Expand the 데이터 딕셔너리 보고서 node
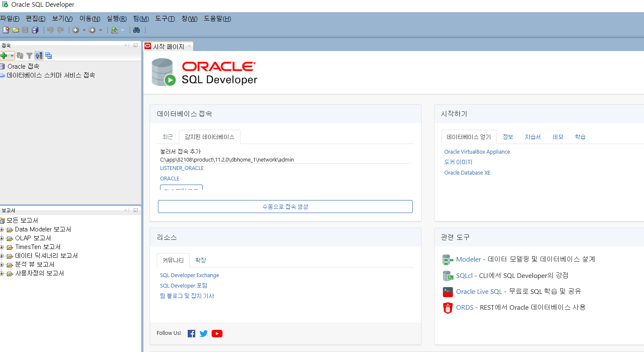 click(2, 256)
